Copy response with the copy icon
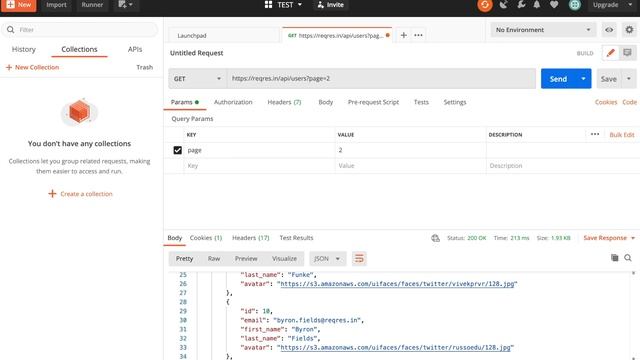The height and width of the screenshot is (360, 640). [614, 258]
